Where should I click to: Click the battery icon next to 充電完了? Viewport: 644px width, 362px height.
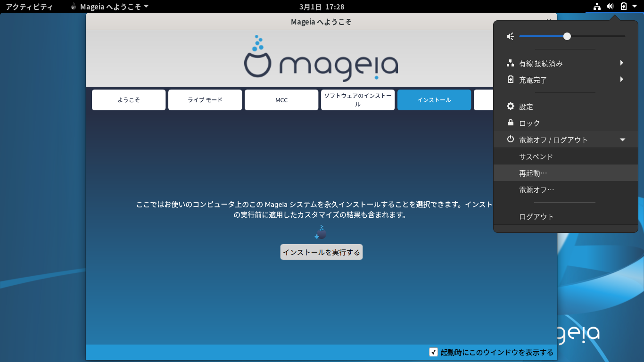pyautogui.click(x=510, y=80)
